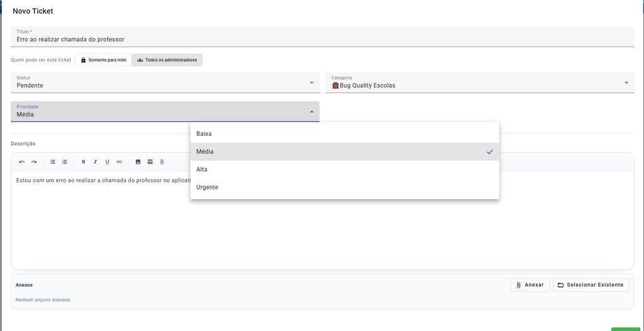This screenshot has width=644, height=331.
Task: Open the Status dropdown showing Pendente
Action: coord(165,82)
